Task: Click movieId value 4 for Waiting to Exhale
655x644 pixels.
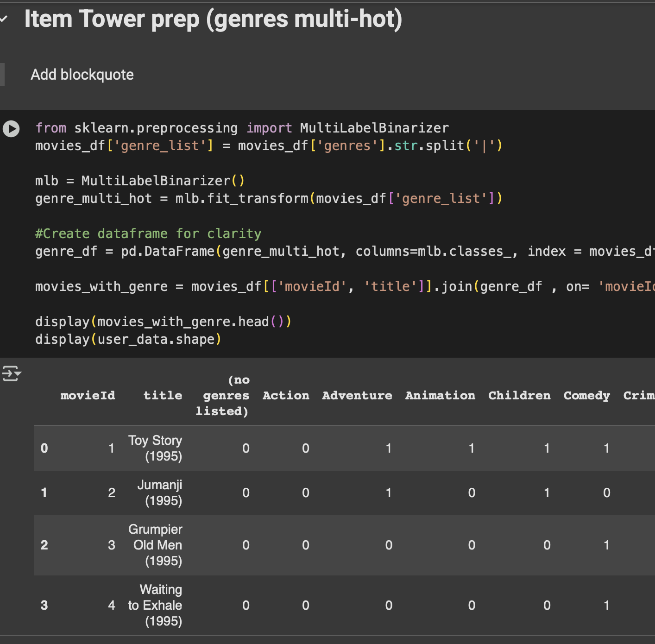Action: 112,605
